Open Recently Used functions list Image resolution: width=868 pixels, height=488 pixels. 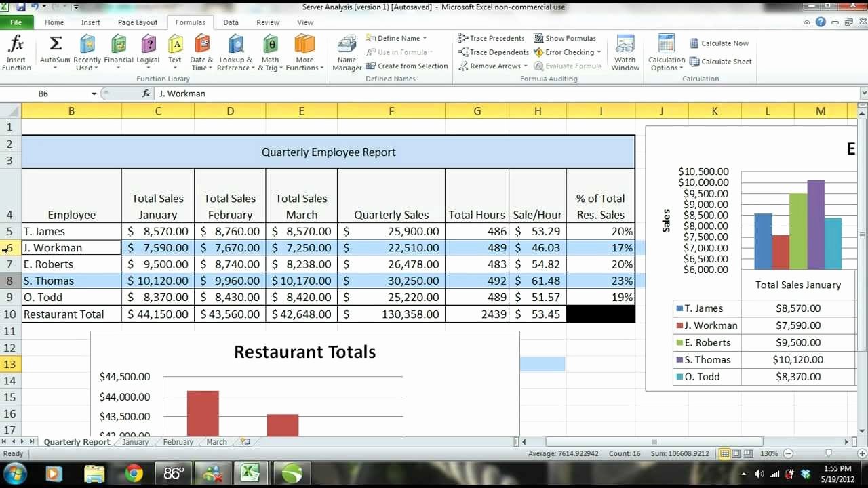coord(87,53)
